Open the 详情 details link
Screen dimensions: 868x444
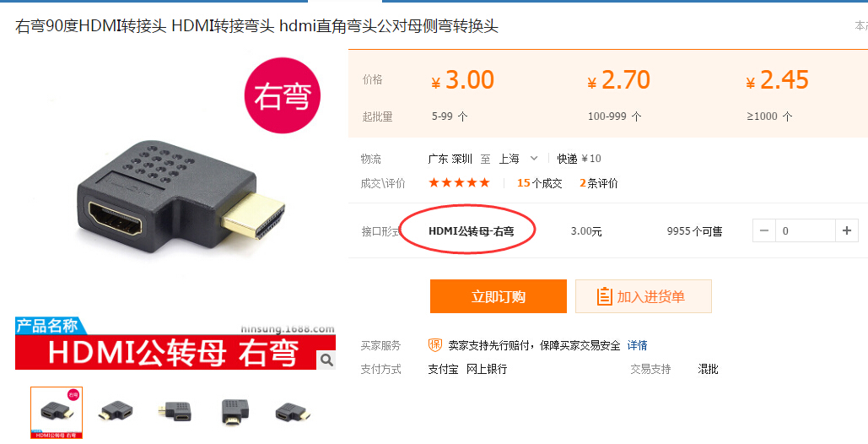(637, 345)
